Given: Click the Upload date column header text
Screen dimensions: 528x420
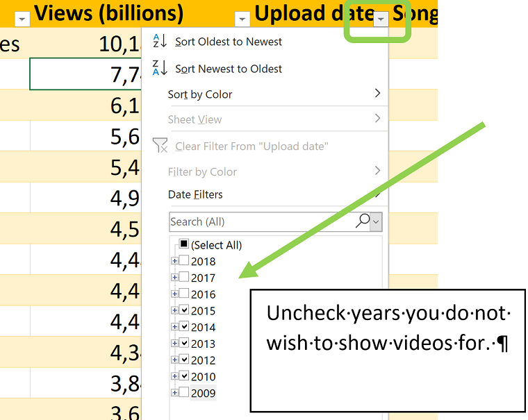Looking at the screenshot, I should [x=314, y=13].
